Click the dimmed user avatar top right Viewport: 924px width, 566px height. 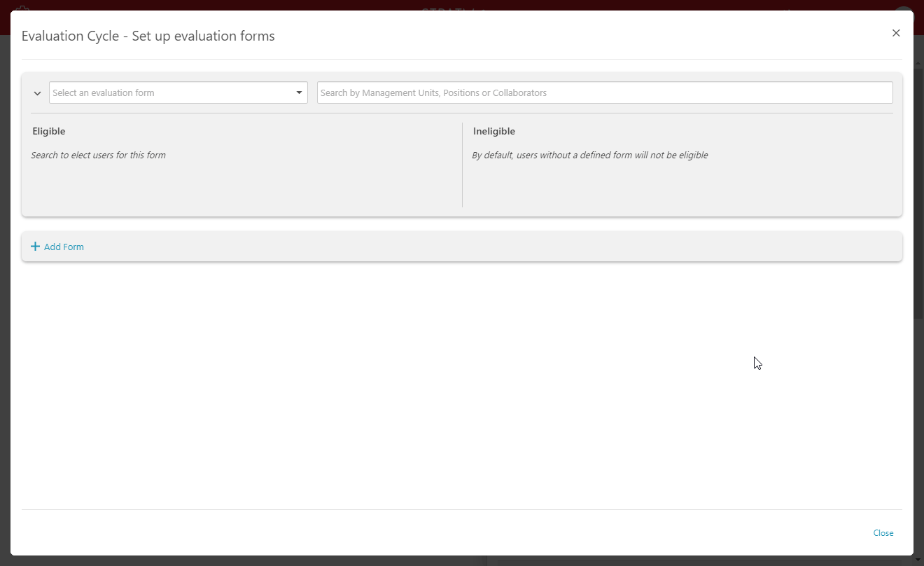click(904, 7)
